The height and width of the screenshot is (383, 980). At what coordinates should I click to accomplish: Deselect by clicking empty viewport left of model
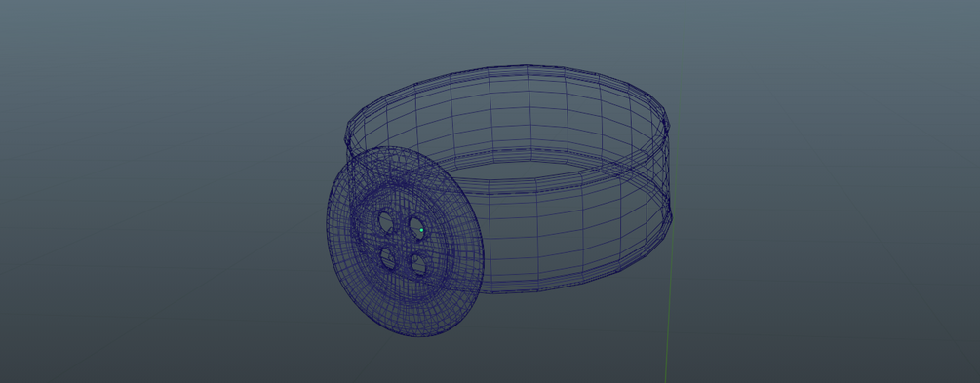coord(156,187)
